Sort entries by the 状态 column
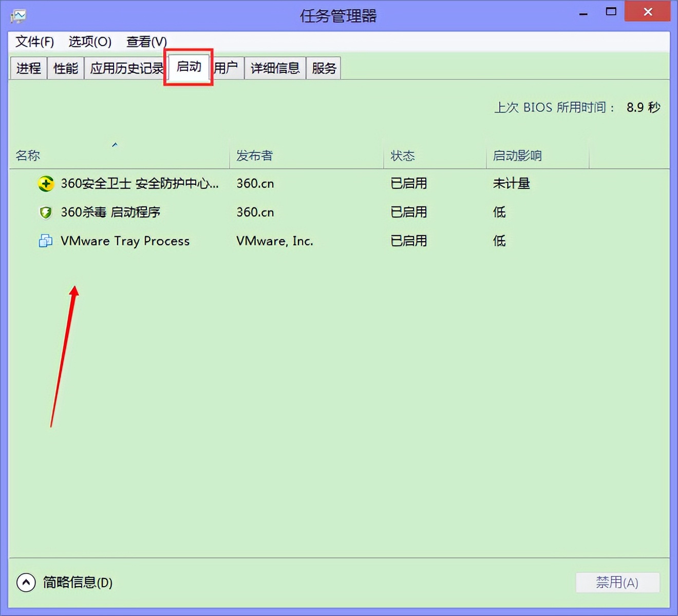 pos(403,156)
